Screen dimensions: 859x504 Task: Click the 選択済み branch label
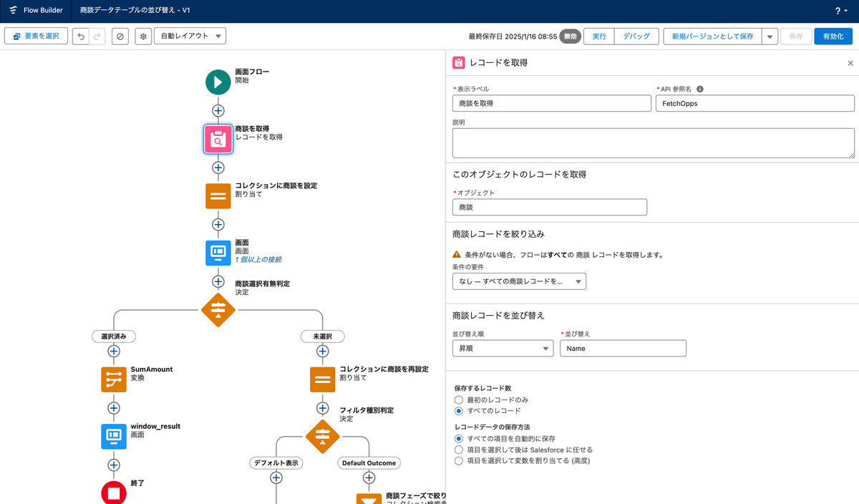[114, 336]
